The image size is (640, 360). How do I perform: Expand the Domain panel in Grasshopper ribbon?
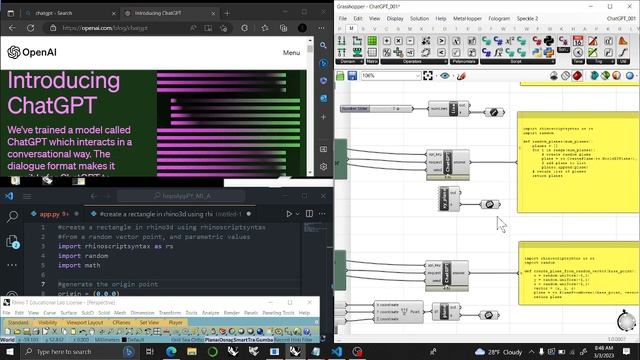point(349,62)
